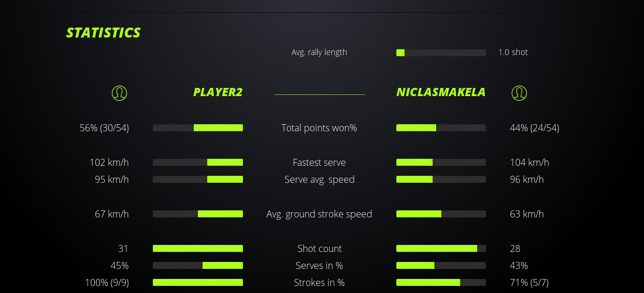This screenshot has height=293, width=644.
Task: Select the 'Total points won%' label
Action: (319, 128)
